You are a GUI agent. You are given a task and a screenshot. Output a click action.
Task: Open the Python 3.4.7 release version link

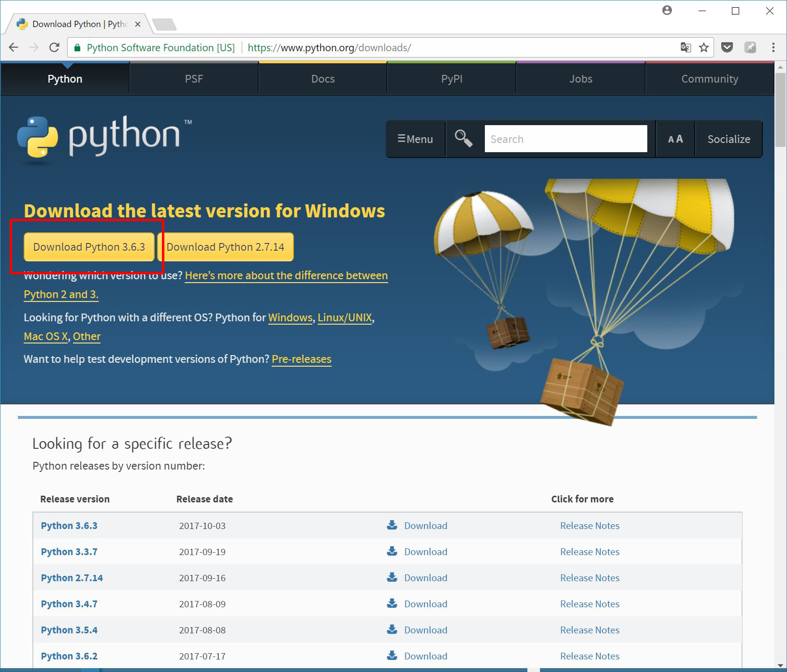coord(69,604)
